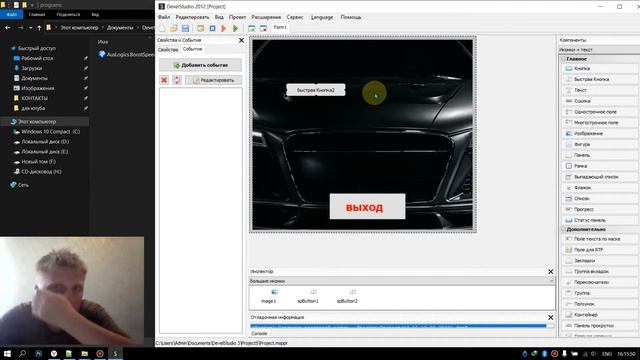Screen dimensions: 640x360
Task: Select the Поле текста по маске component
Action: (x=600, y=239)
